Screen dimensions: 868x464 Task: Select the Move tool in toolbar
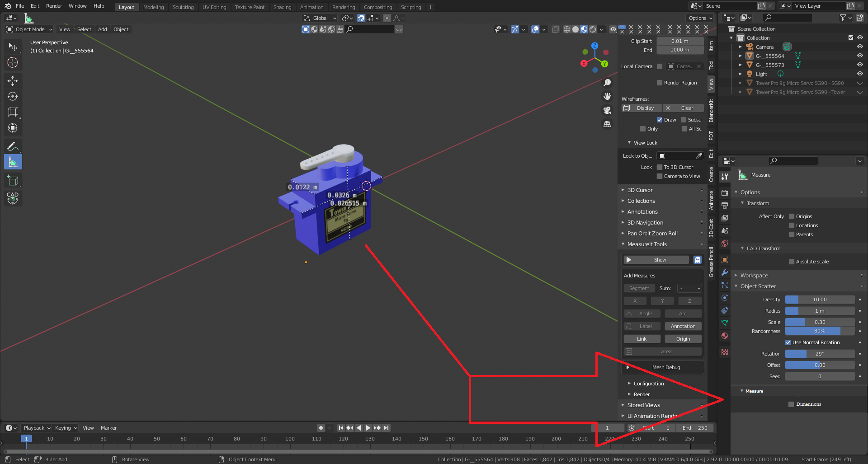[13, 81]
